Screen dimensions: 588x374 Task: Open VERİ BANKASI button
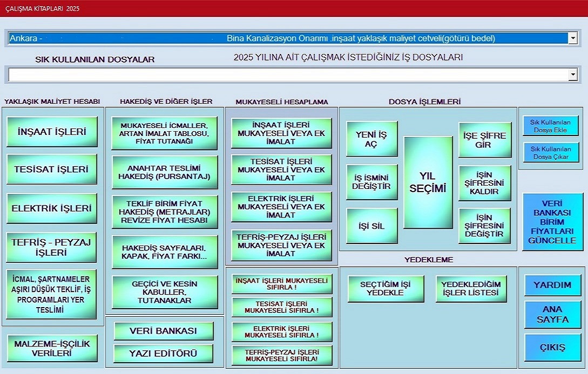(x=164, y=331)
